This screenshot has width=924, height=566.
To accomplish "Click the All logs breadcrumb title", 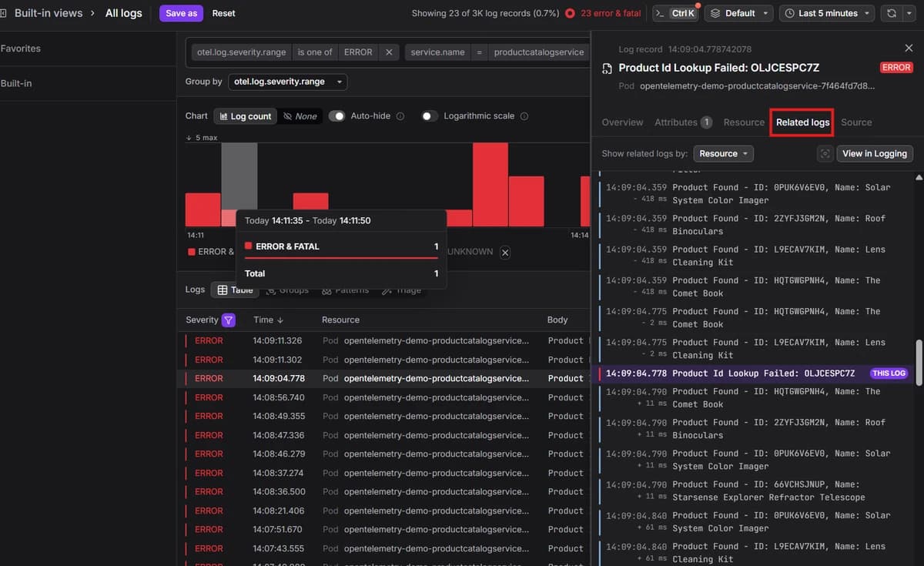I will pos(123,13).
